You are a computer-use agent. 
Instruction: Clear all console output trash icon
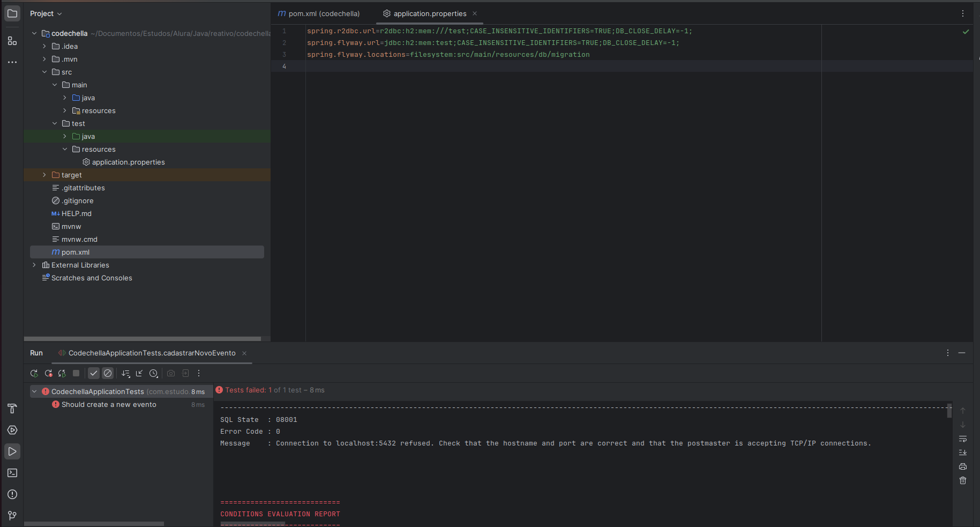pos(963,480)
